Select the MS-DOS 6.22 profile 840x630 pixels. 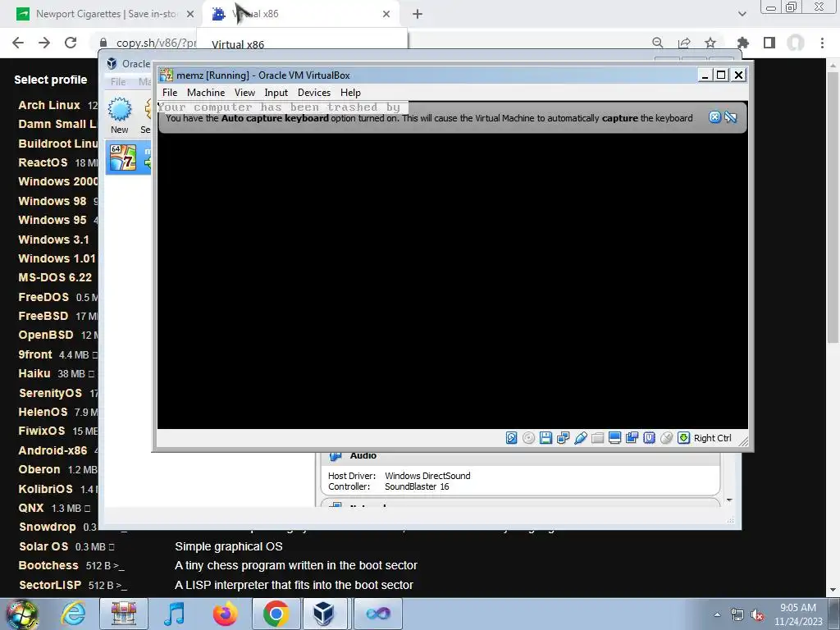coord(55,277)
